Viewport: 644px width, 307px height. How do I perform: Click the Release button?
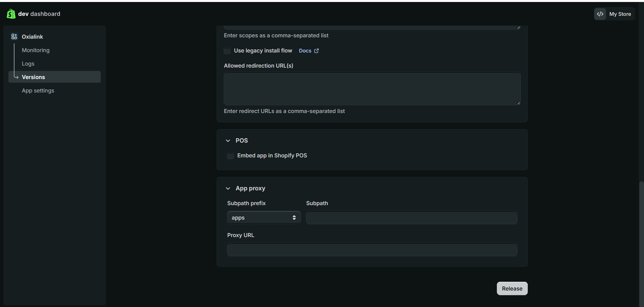pyautogui.click(x=512, y=289)
